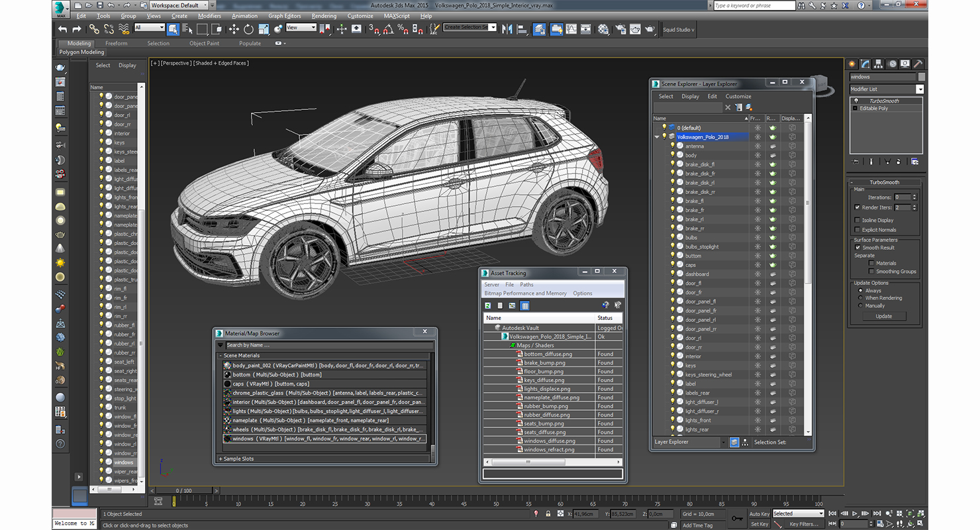
Task: Switch to the Freeform ribbon tab
Action: 116,43
